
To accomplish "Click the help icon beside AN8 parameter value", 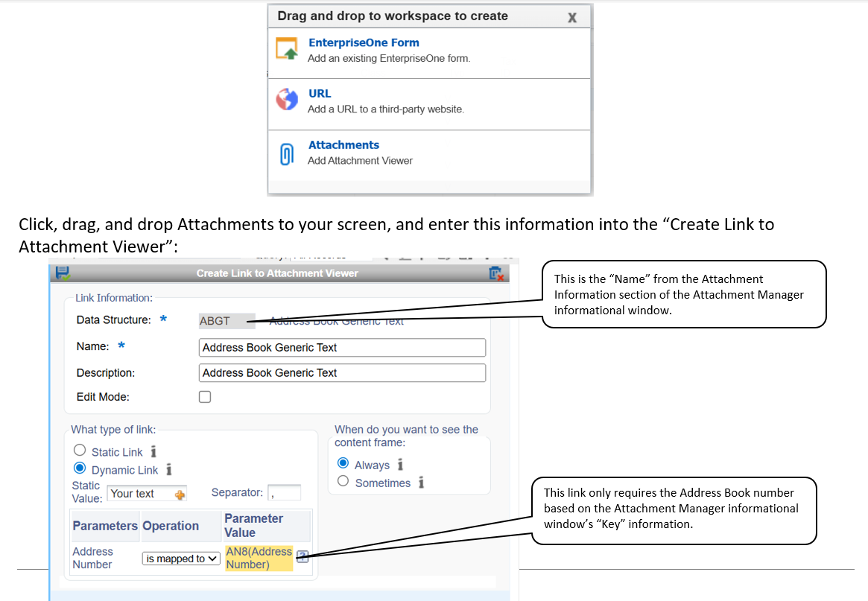I will 302,556.
